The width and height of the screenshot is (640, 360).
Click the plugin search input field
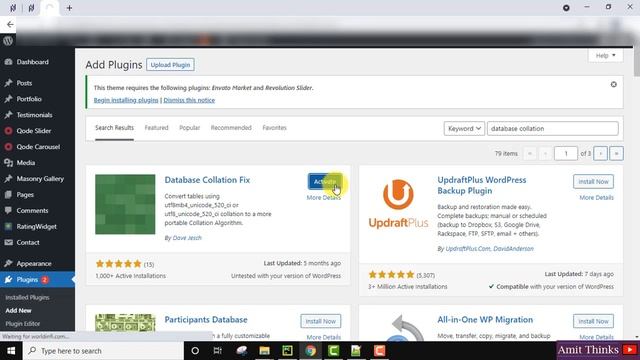pos(553,129)
